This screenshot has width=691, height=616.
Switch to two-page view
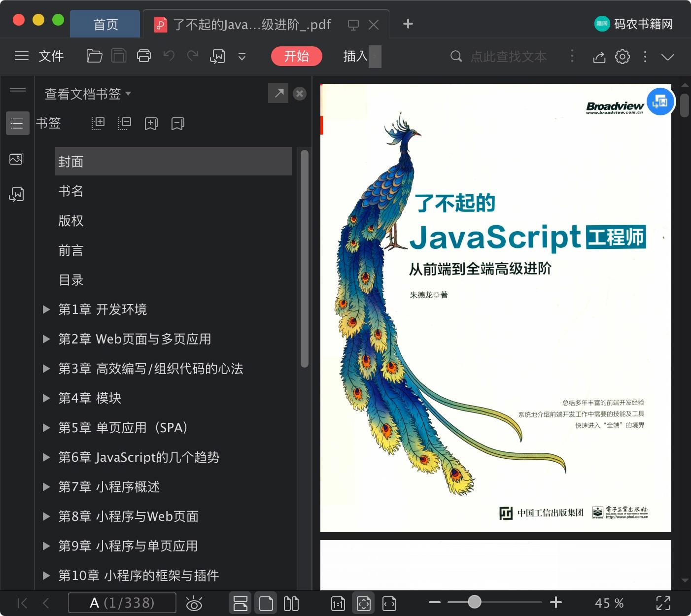(x=291, y=603)
